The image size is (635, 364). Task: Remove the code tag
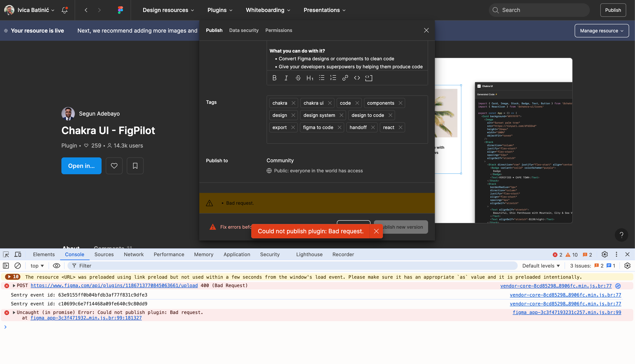click(357, 103)
